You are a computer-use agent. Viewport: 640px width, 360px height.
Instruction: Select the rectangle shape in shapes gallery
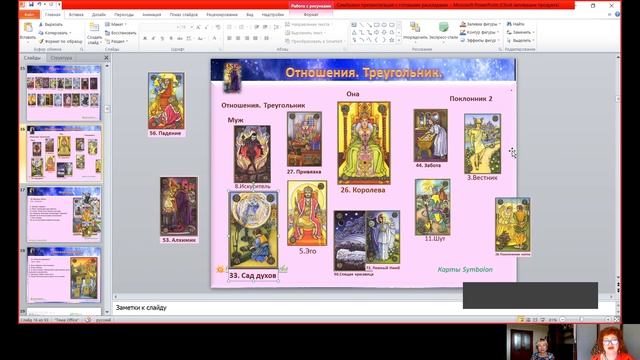click(x=377, y=25)
